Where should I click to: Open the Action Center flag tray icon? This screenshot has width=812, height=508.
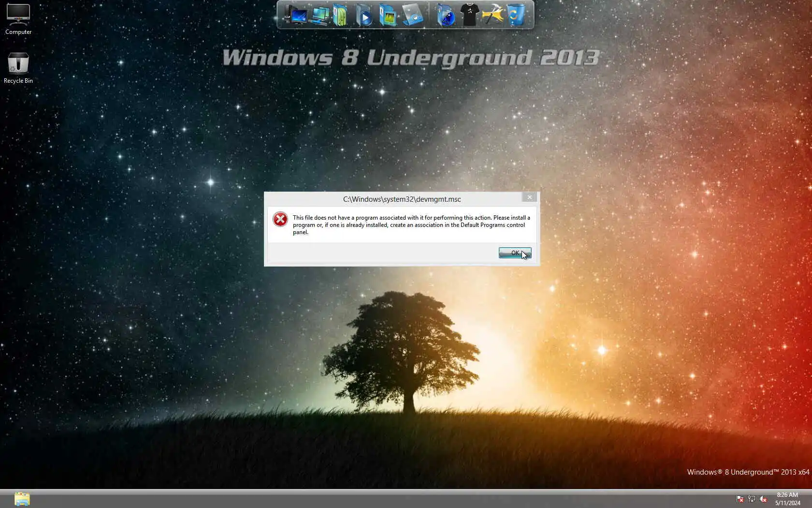[739, 499]
